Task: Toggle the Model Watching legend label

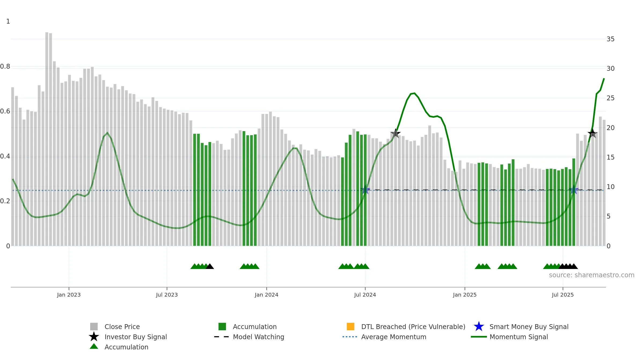Action: point(258,337)
